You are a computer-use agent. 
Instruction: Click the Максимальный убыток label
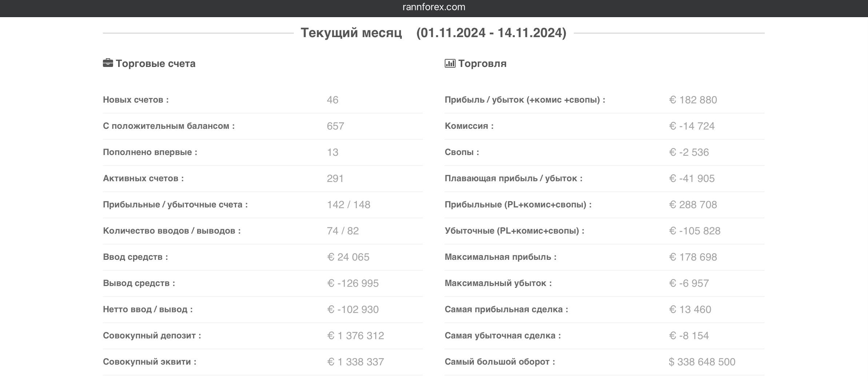(498, 283)
